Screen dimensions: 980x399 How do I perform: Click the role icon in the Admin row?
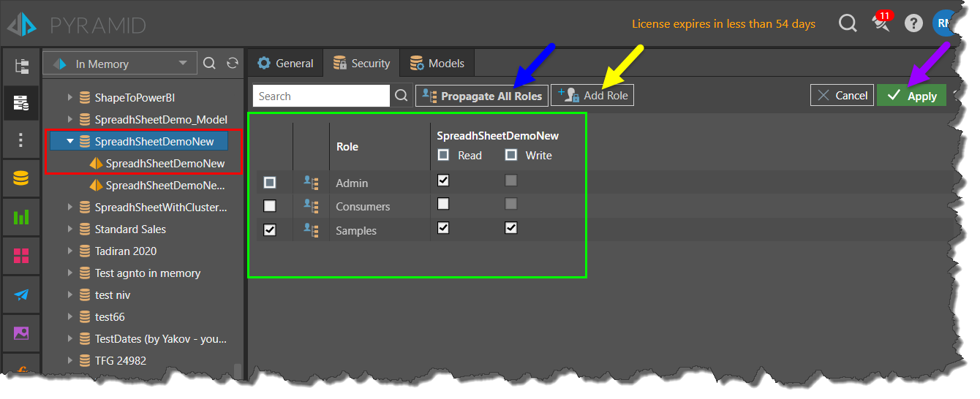311,183
